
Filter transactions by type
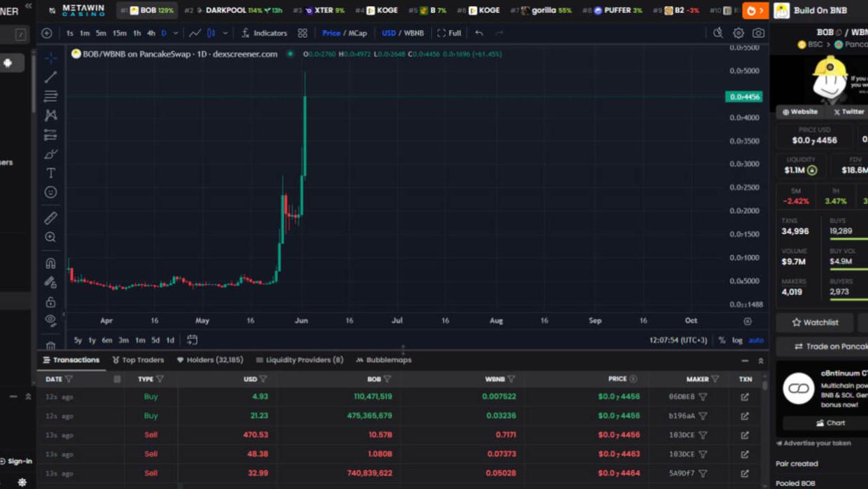(160, 379)
